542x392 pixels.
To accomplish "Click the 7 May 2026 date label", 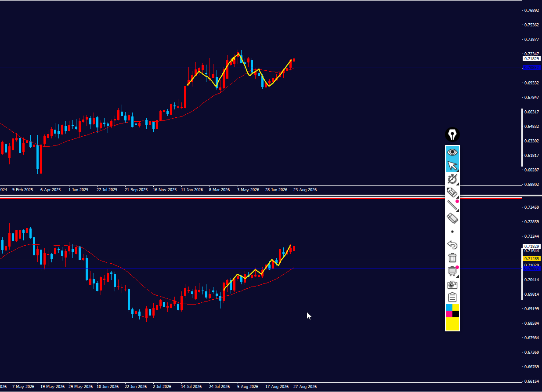I will click(23, 387).
